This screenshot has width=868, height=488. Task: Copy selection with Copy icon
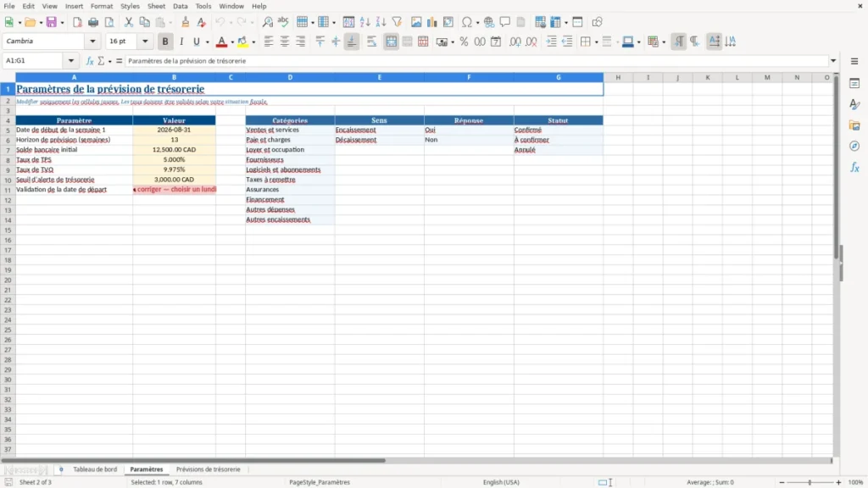click(144, 22)
